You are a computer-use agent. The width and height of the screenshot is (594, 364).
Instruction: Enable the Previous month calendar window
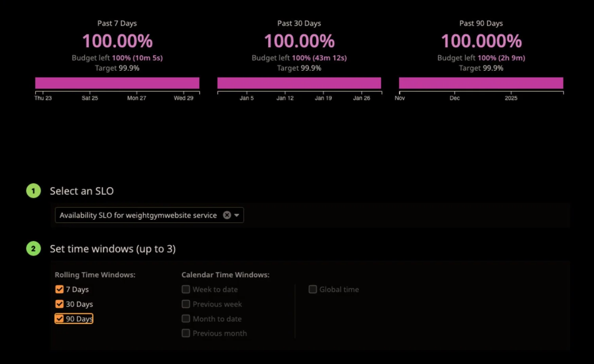click(186, 333)
